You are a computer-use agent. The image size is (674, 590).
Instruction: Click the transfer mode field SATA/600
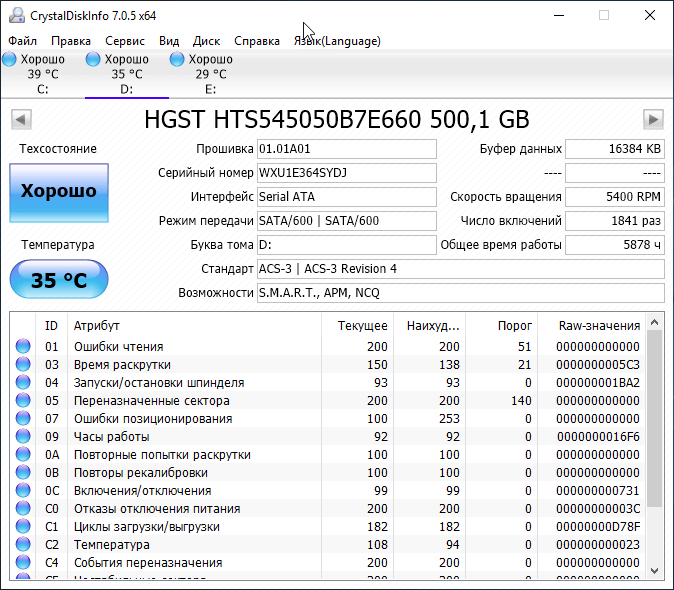tap(346, 221)
